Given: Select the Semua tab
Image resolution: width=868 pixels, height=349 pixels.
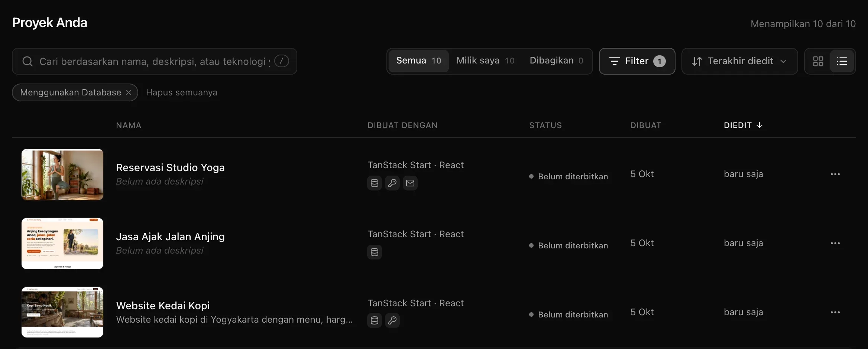Looking at the screenshot, I should click(x=419, y=61).
